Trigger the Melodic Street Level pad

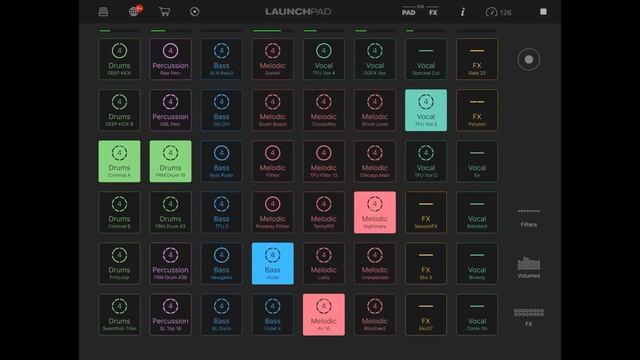click(375, 110)
